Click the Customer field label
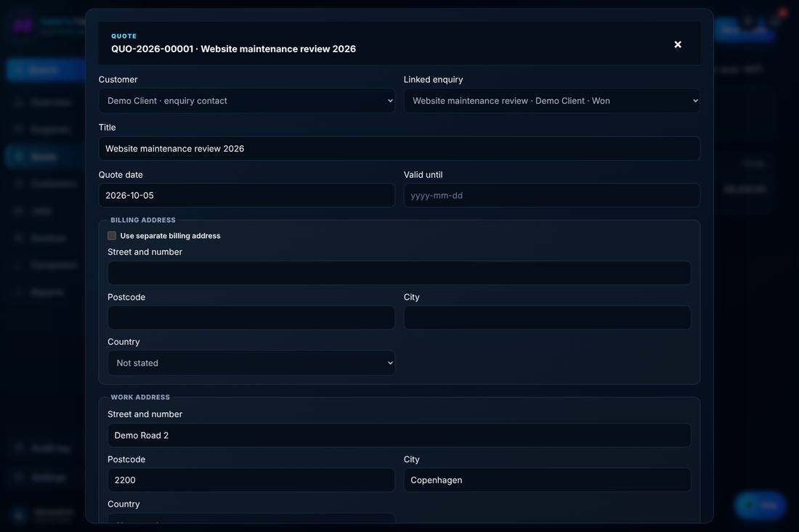 118,79
